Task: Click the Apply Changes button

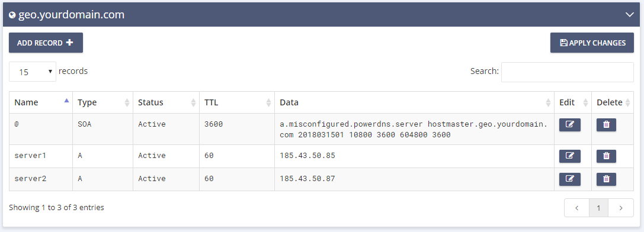Action: coord(592,43)
